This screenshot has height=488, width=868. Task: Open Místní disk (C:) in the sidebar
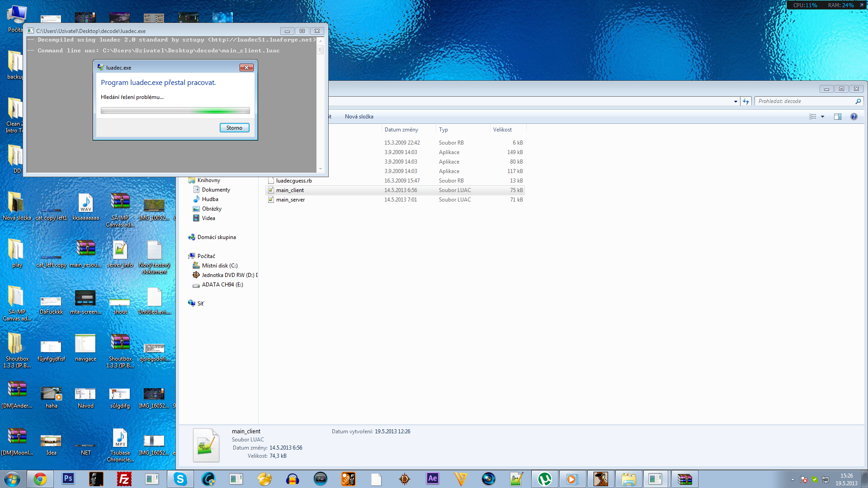pos(220,266)
